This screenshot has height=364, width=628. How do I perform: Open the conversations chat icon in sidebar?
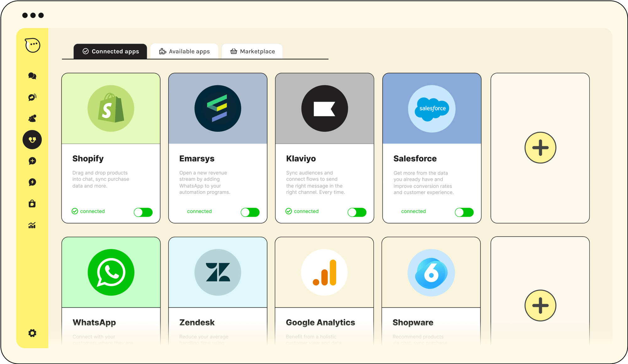(32, 76)
